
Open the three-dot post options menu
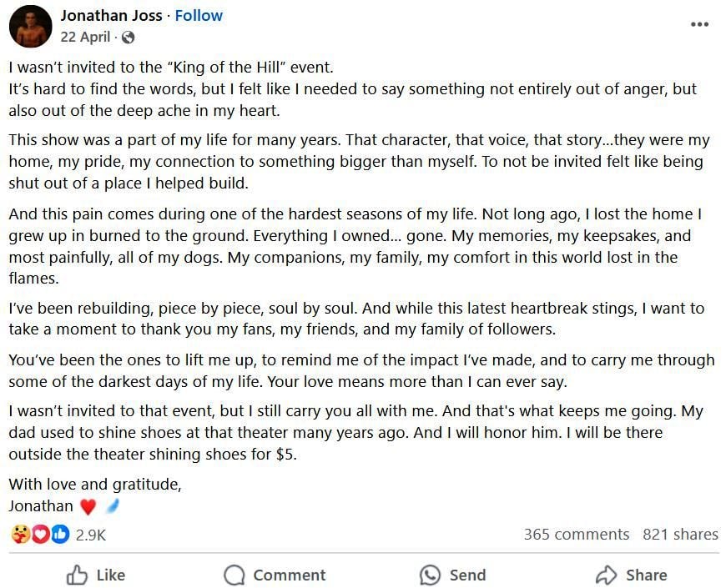coord(699,24)
